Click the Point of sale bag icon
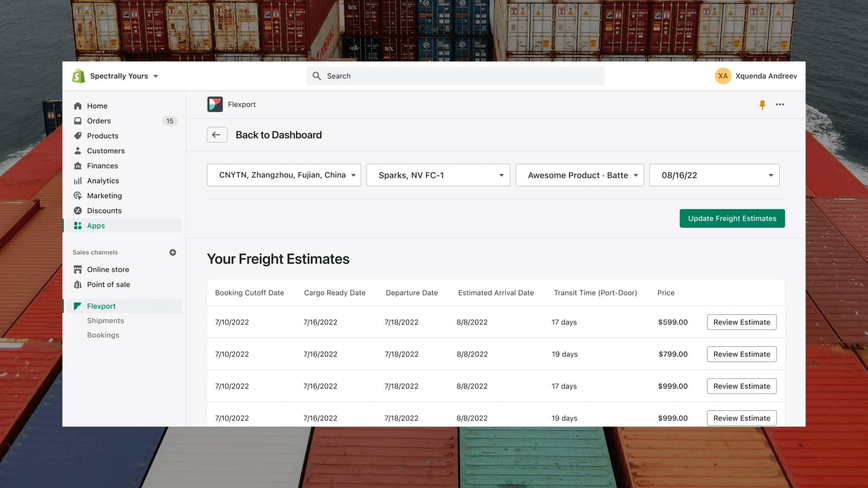The image size is (868, 488). tap(78, 284)
